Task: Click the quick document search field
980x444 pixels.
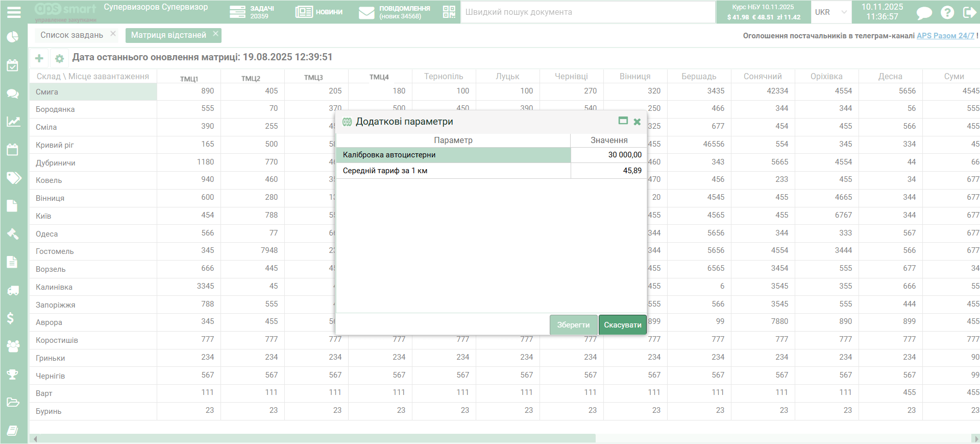Action: click(587, 12)
